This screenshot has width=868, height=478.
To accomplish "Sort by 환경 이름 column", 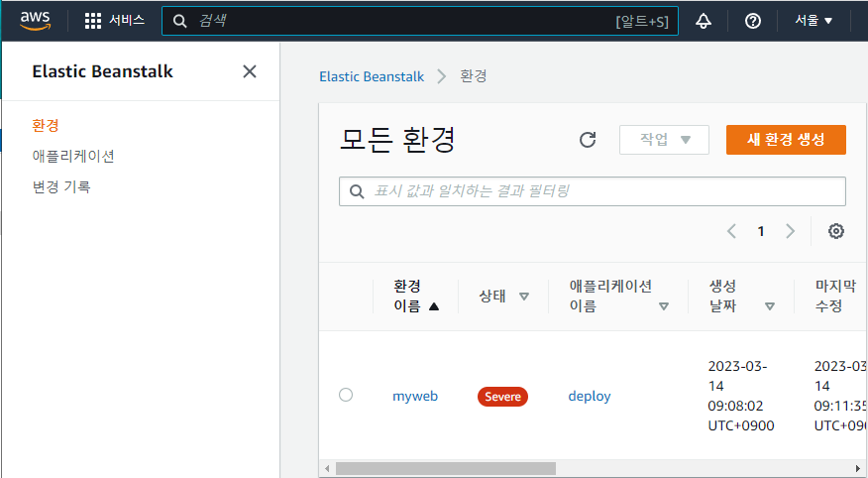I will (416, 297).
